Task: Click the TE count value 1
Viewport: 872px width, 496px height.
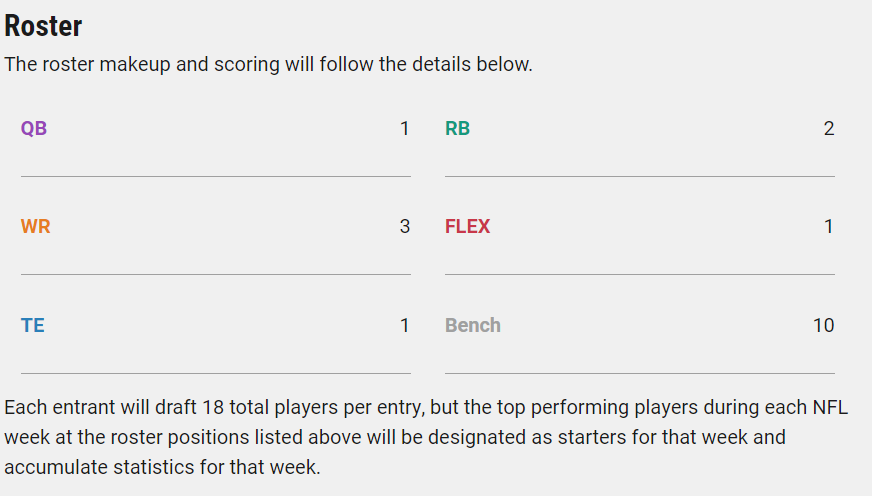Action: [x=405, y=325]
